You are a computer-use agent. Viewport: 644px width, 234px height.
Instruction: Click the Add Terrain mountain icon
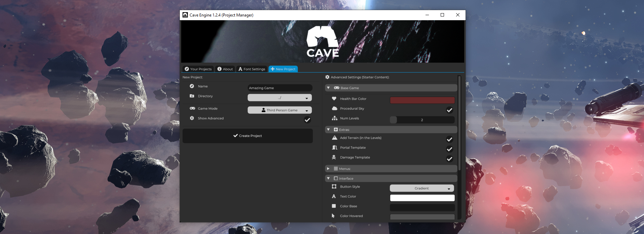pos(334,138)
